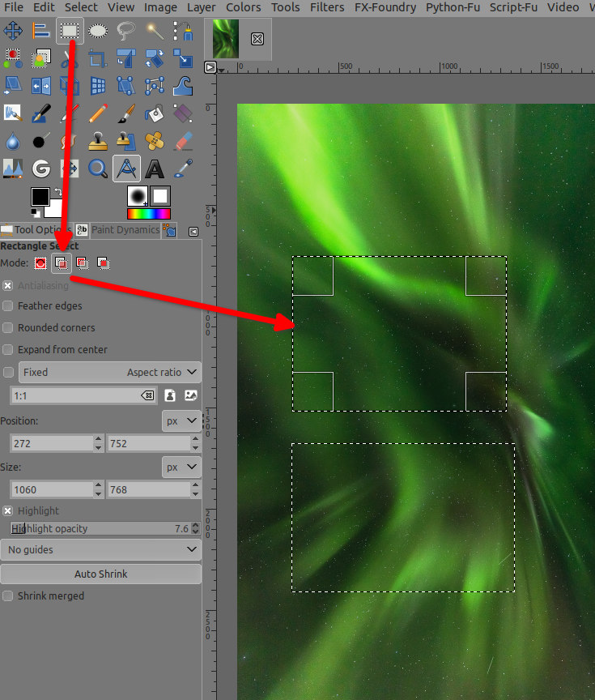Toggle the Antialiasing checkbox
This screenshot has height=700, width=595.
pyautogui.click(x=7, y=286)
